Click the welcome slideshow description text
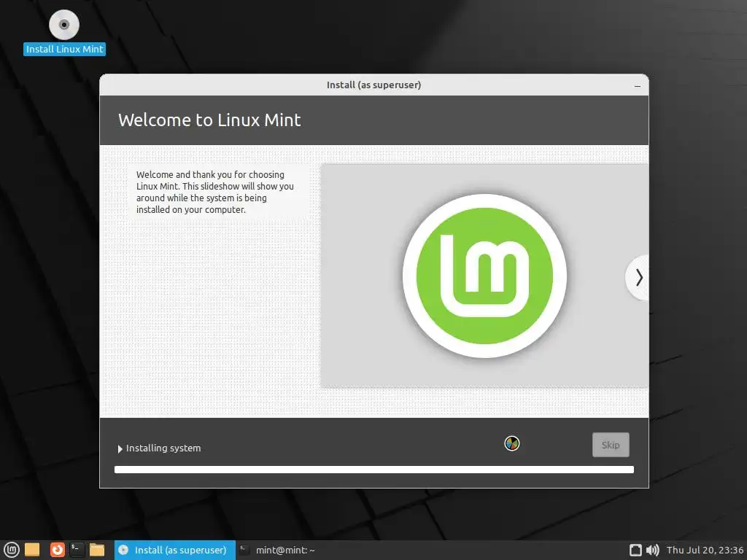 pyautogui.click(x=215, y=192)
